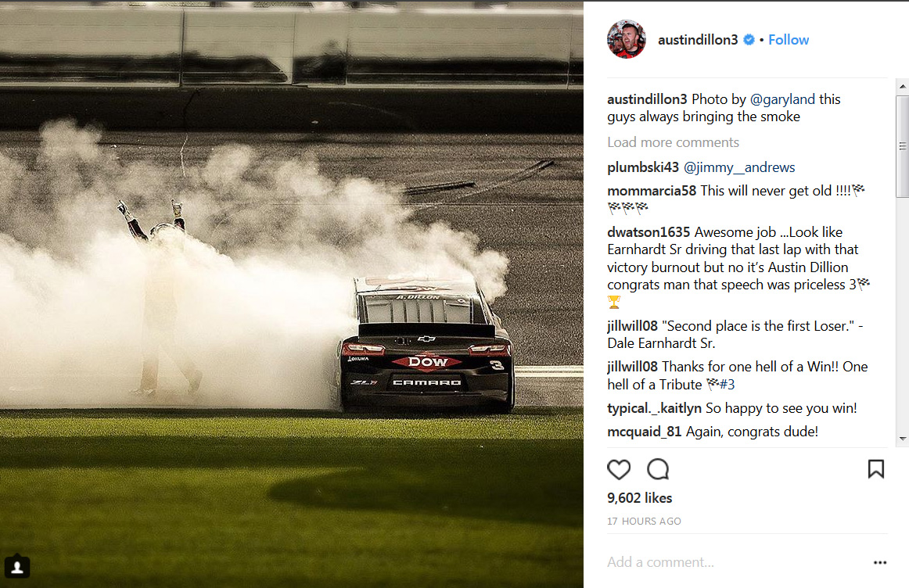
Task: Click the Add a comment field
Action: pyautogui.click(x=736, y=562)
